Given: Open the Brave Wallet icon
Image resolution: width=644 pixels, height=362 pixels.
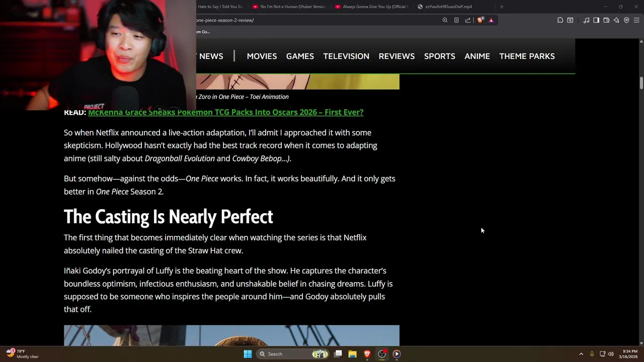Looking at the screenshot, I should [x=606, y=20].
